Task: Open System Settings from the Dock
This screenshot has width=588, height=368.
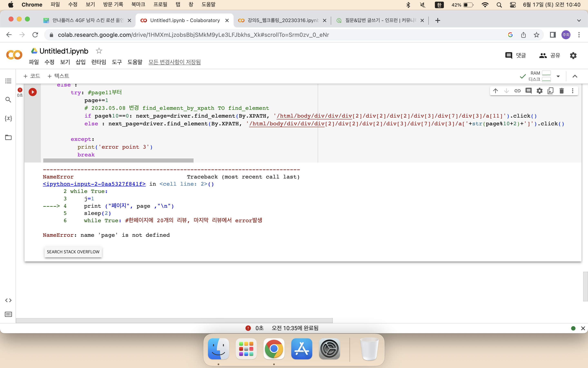Action: [330, 349]
